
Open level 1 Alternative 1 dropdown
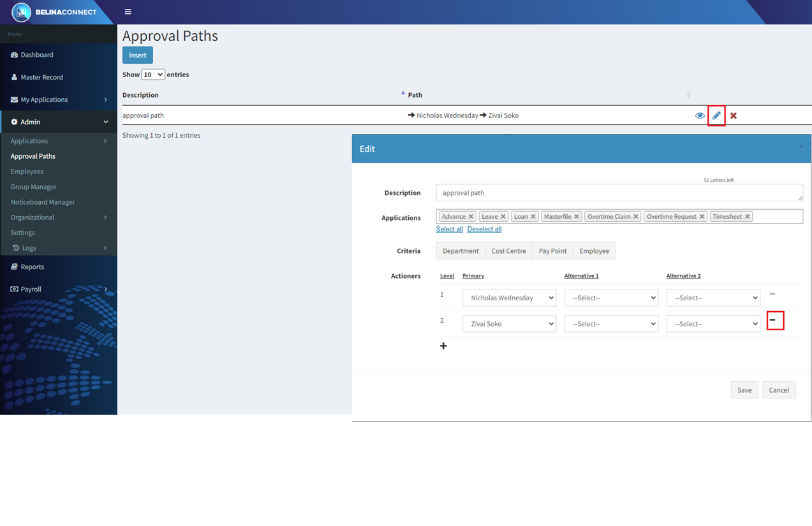611,298
